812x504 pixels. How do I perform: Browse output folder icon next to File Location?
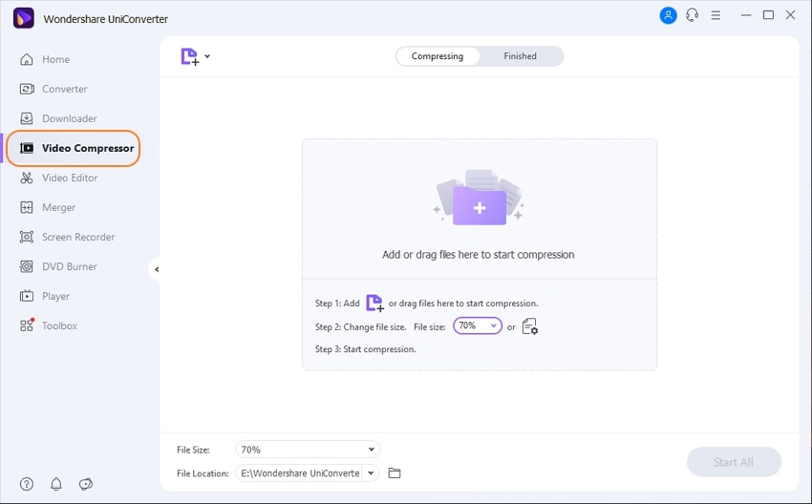tap(395, 472)
